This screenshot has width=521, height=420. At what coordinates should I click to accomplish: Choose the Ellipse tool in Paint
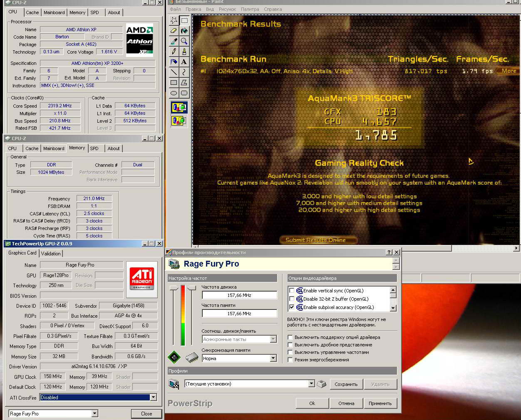(x=174, y=93)
